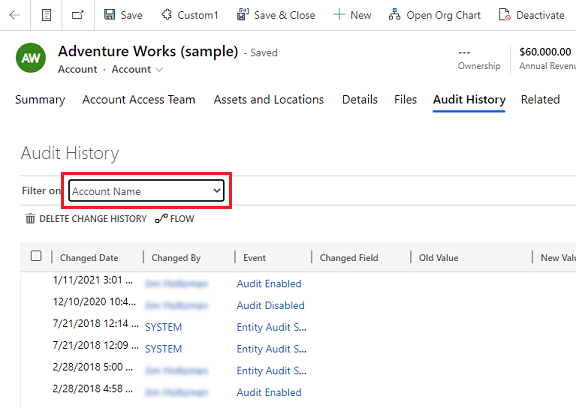
Task: Choose Save & Close in command bar
Action: point(276,15)
